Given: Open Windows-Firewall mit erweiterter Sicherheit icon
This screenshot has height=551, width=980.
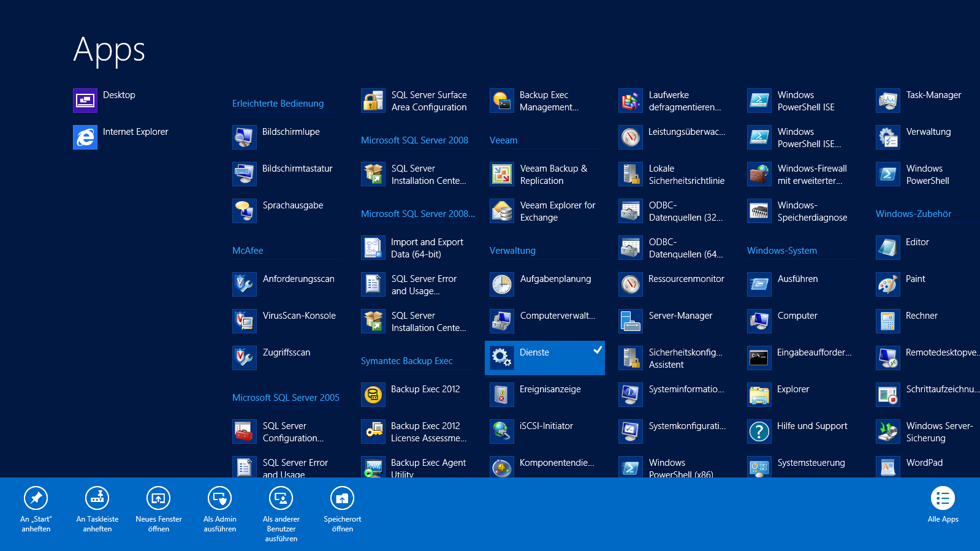Looking at the screenshot, I should click(x=759, y=174).
